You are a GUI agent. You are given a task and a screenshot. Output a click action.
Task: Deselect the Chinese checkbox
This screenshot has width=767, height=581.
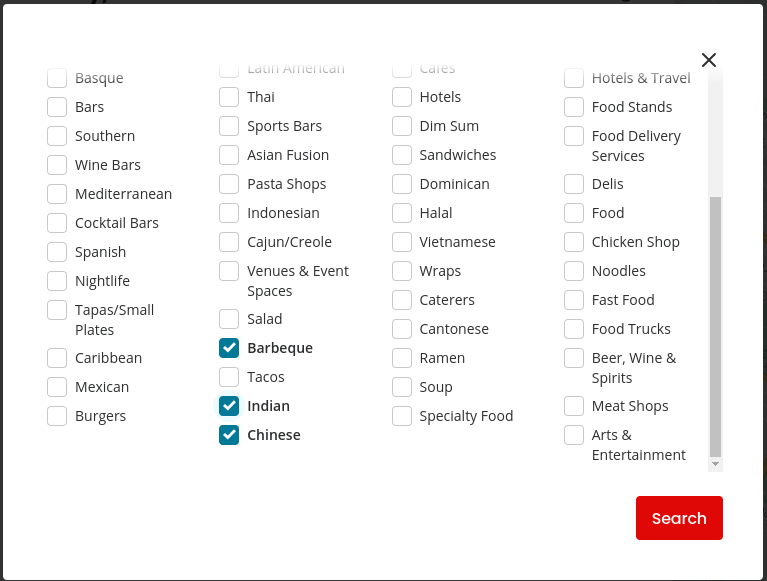pyautogui.click(x=229, y=435)
